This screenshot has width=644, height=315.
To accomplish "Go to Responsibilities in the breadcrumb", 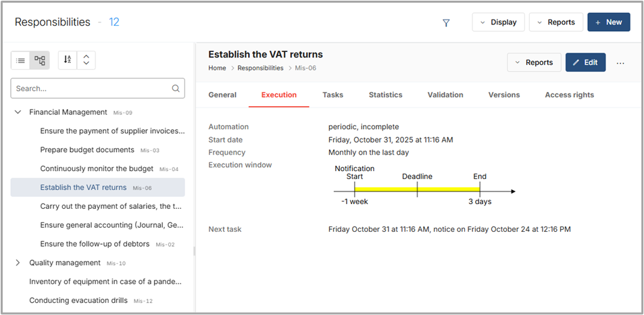I will tap(260, 68).
